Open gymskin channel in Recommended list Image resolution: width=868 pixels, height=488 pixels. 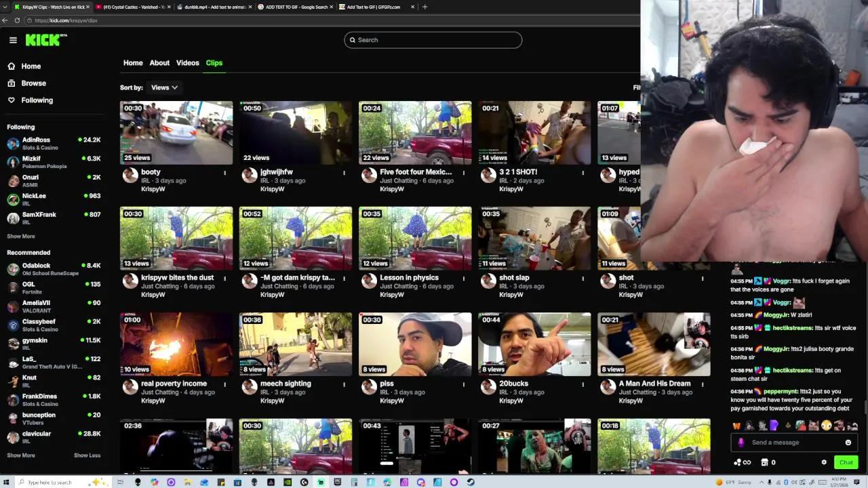54,344
